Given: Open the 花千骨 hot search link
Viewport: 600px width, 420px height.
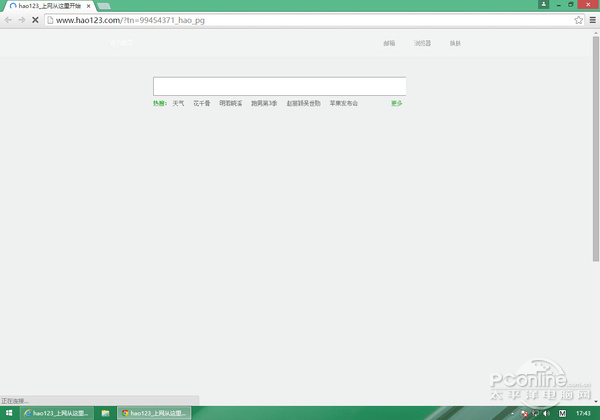Looking at the screenshot, I should point(202,103).
